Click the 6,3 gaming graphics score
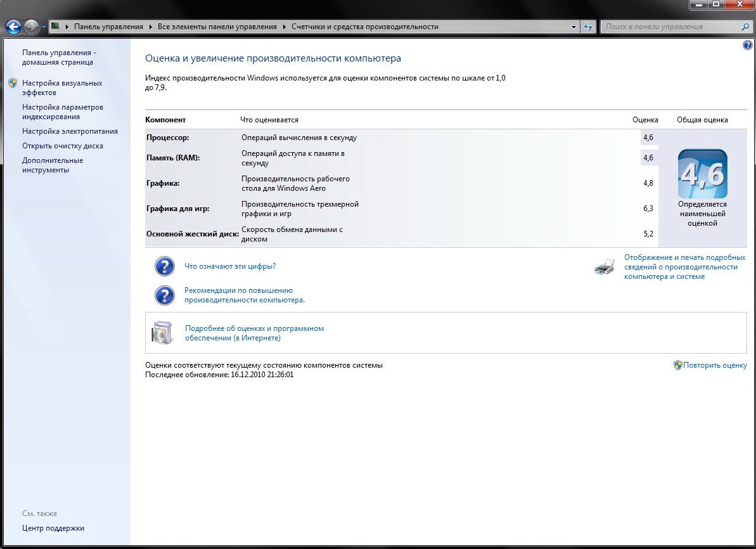The image size is (756, 549). click(648, 209)
